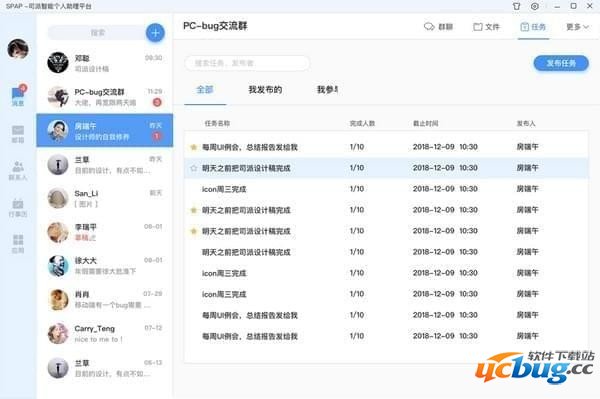Click the 截止时间 column header

tap(426, 123)
